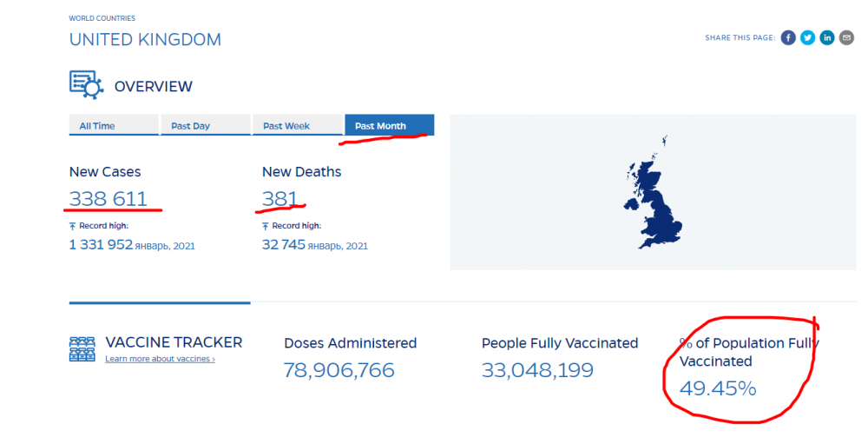Switch to the All Time tab
The image size is (868, 444).
coord(113,126)
